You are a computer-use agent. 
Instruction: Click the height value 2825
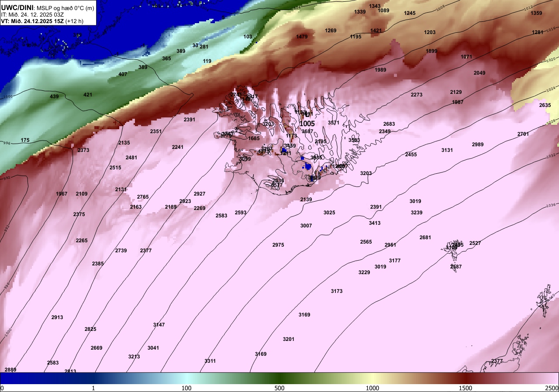pyautogui.click(x=90, y=329)
